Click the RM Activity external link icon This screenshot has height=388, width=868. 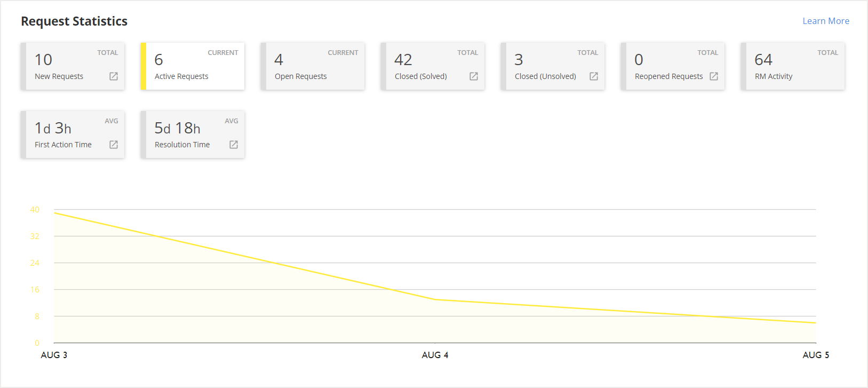[833, 76]
